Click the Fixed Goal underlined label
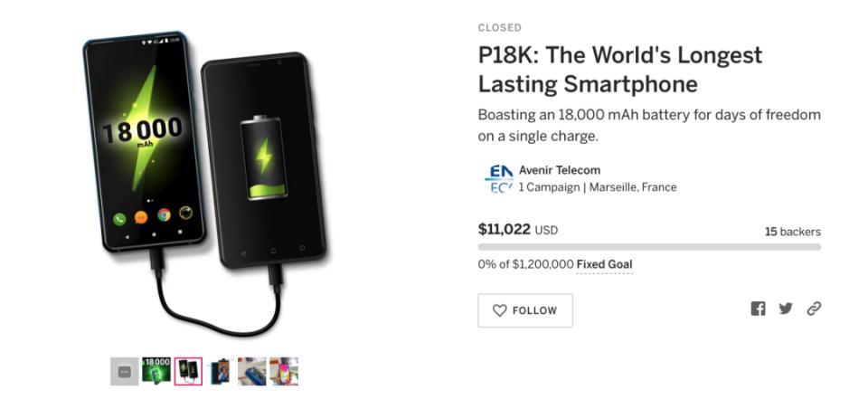Screen dimensions: 868x409 point(604,265)
